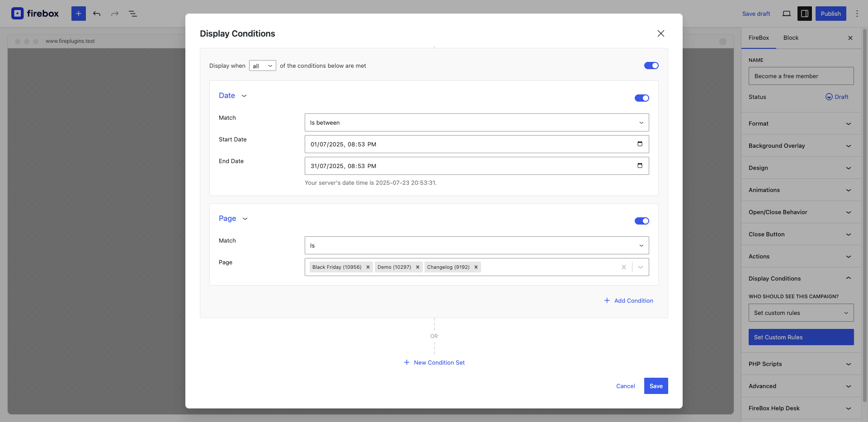Screen dimensions: 868x422
Task: Save the display conditions
Action: [x=656, y=386]
